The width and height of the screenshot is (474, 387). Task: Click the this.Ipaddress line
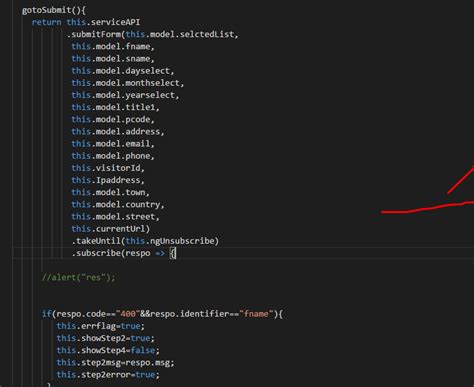tap(108, 180)
